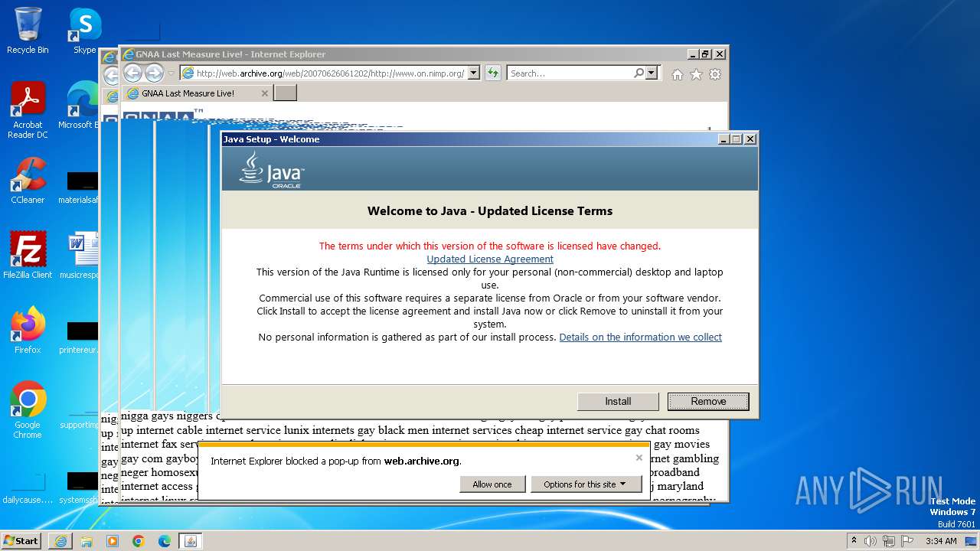Refresh the page in Internet Explorer

[x=493, y=73]
